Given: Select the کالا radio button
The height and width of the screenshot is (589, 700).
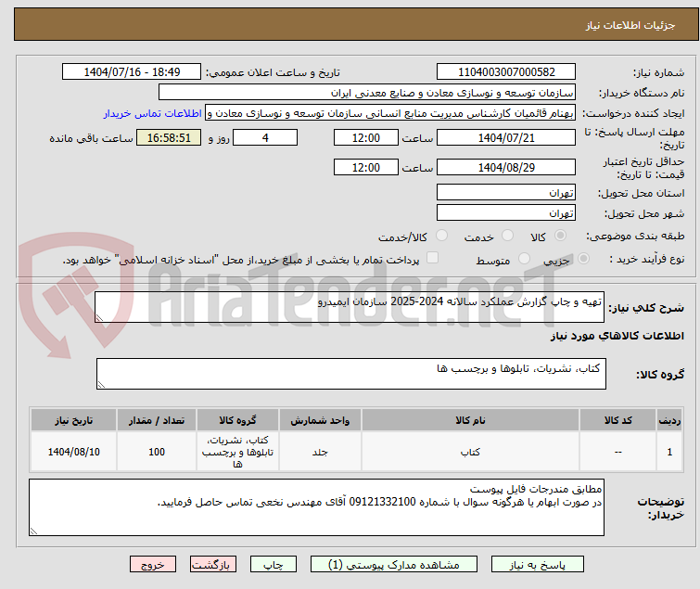Looking at the screenshot, I should [x=560, y=235].
